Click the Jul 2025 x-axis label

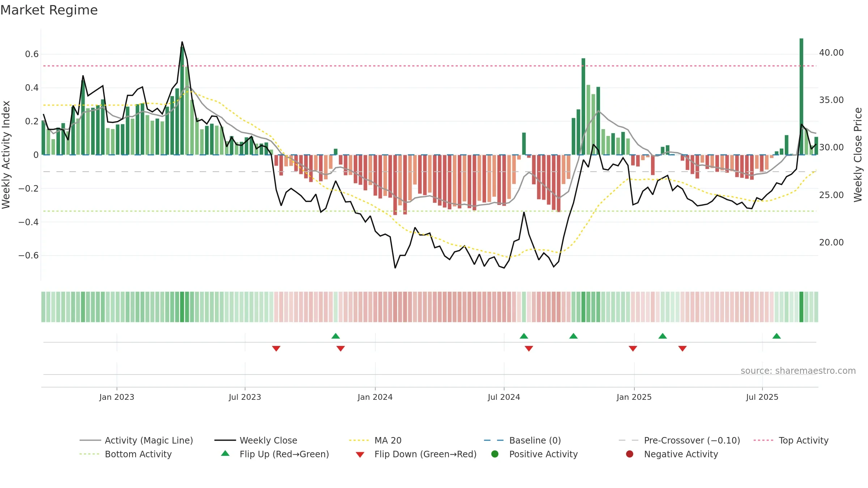(762, 397)
